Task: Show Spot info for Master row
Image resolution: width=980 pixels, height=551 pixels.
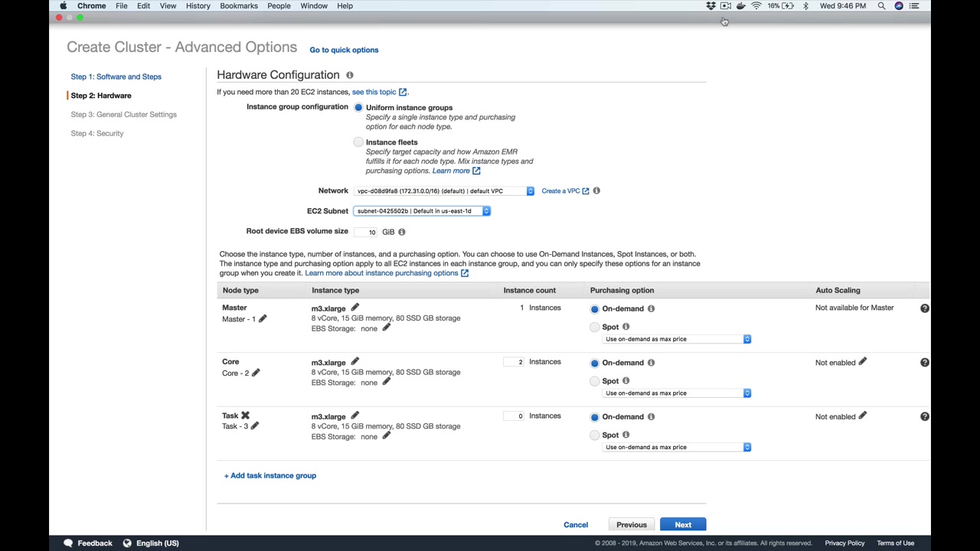Action: click(x=626, y=327)
